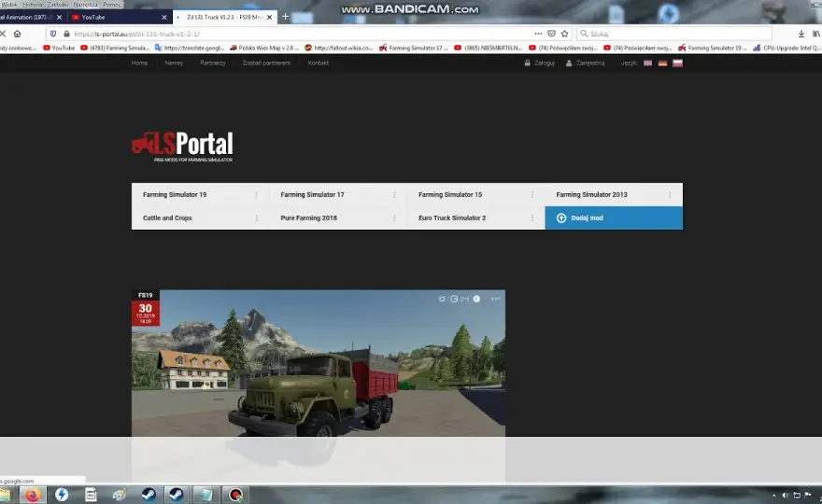Expand the Cattle and Crops submenu dots
The height and width of the screenshot is (504, 822).
tap(256, 218)
